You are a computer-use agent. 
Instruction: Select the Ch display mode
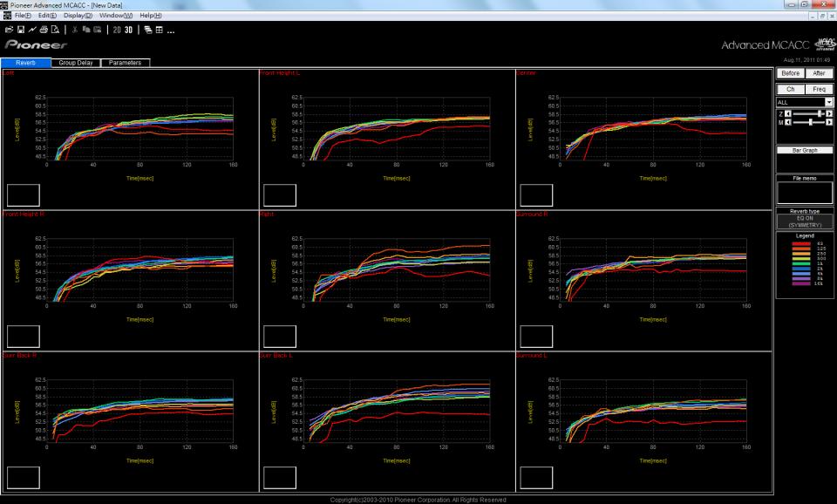tap(791, 89)
